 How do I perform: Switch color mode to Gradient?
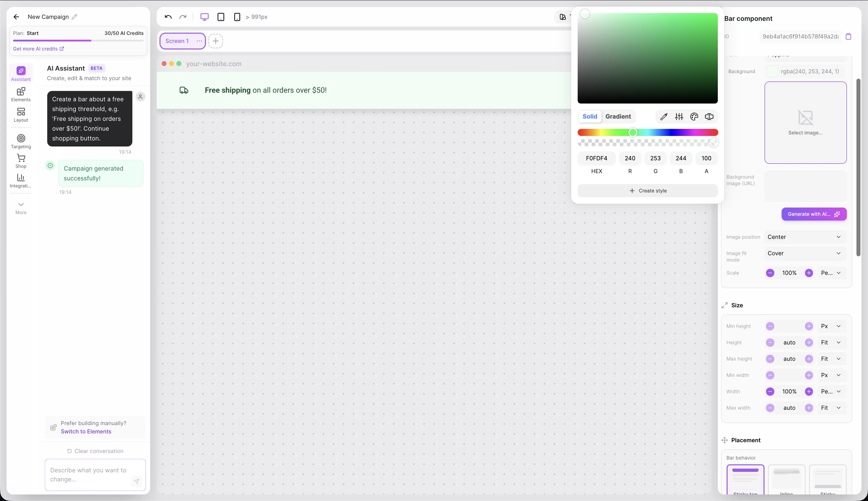618,117
